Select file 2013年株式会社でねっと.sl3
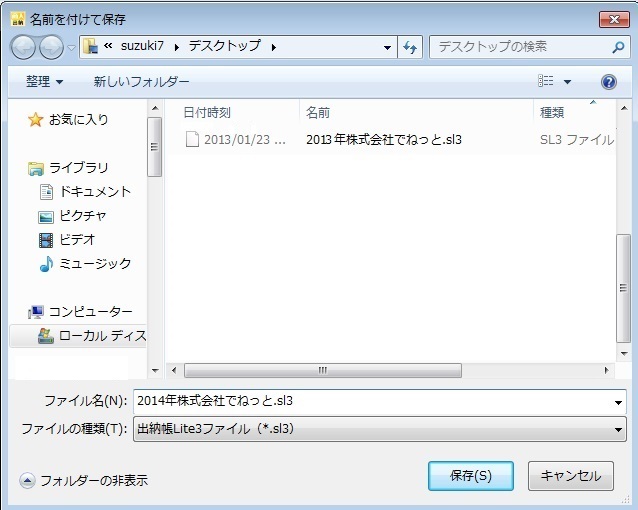 (x=384, y=140)
